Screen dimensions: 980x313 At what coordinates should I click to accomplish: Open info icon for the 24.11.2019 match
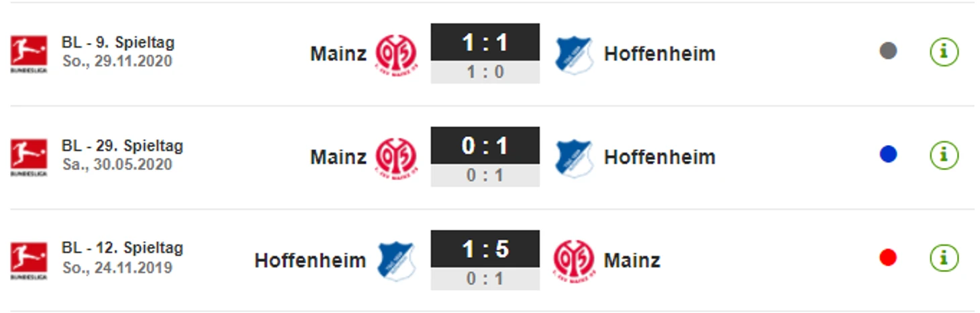[944, 259]
